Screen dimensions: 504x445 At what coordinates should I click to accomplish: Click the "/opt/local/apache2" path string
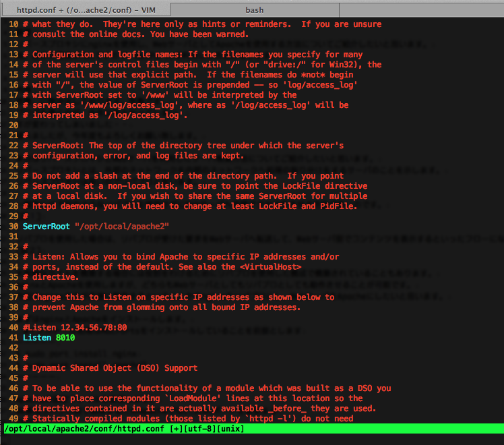(x=122, y=227)
